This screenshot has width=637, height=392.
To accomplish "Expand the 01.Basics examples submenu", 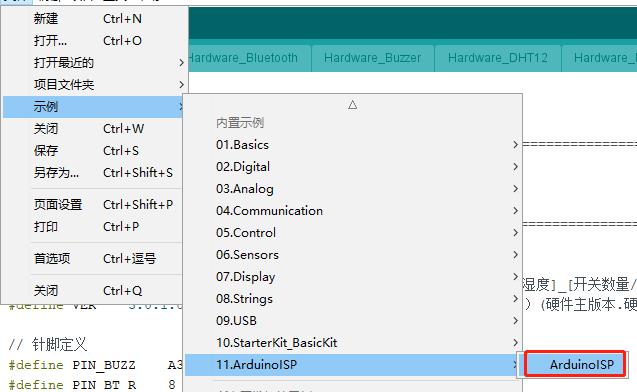I will 353,145.
